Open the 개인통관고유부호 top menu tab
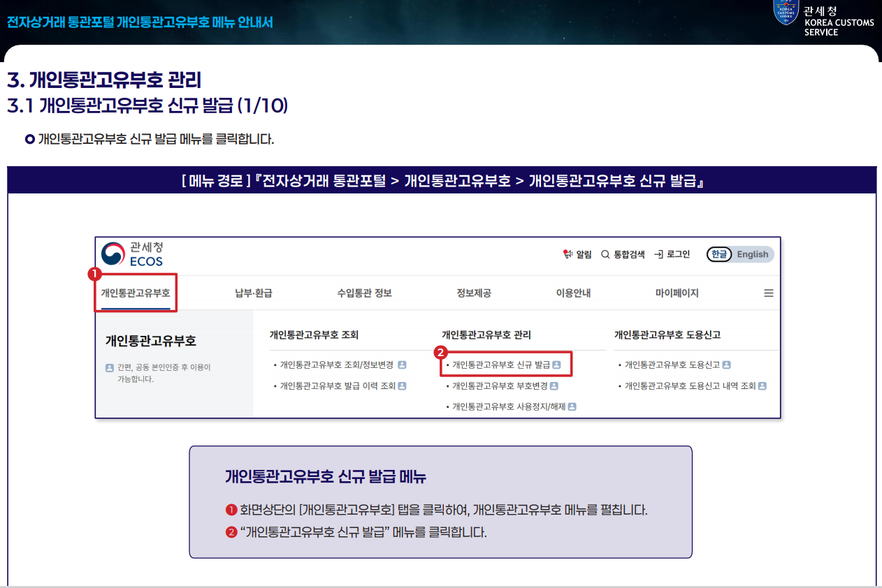Screen dimensions: 882x588 coord(136,293)
